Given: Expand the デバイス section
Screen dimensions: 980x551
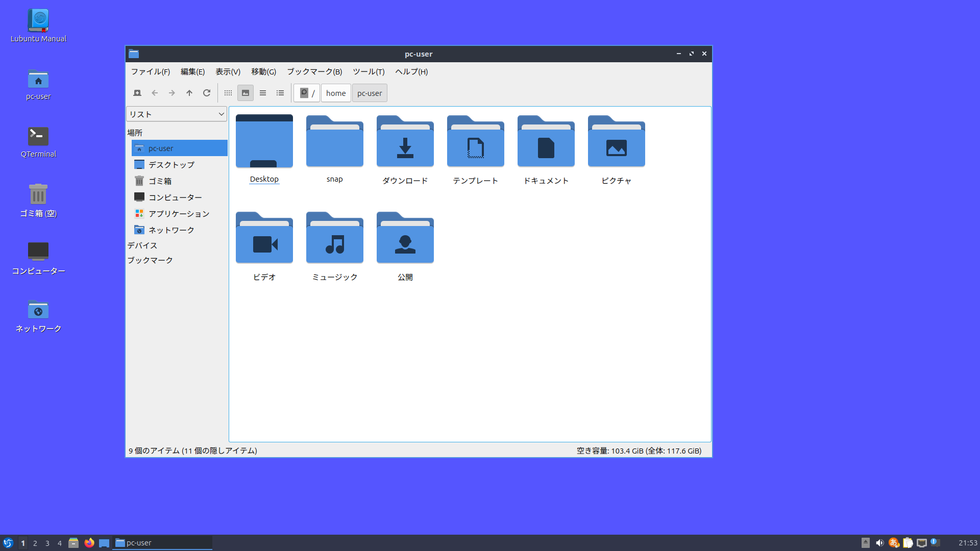Looking at the screenshot, I should (142, 245).
